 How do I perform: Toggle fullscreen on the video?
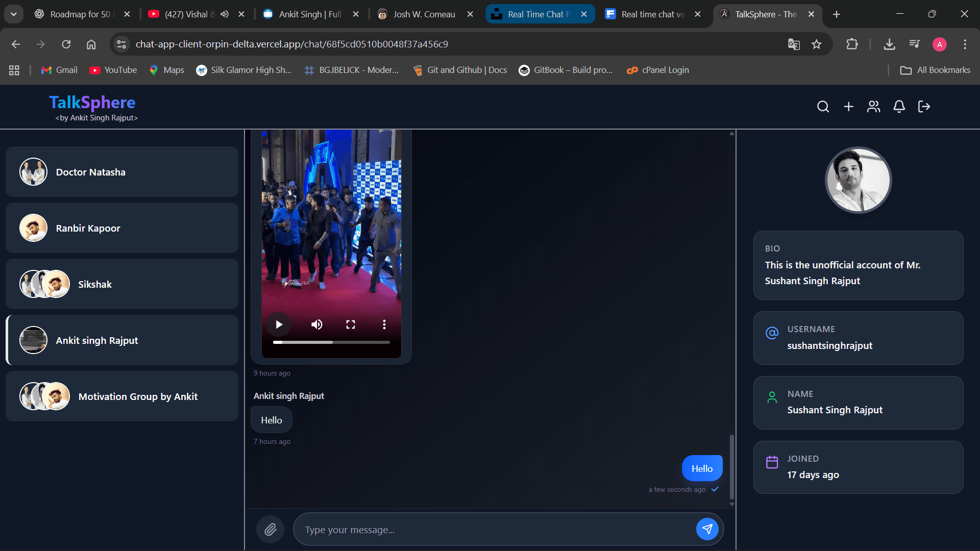click(x=350, y=324)
